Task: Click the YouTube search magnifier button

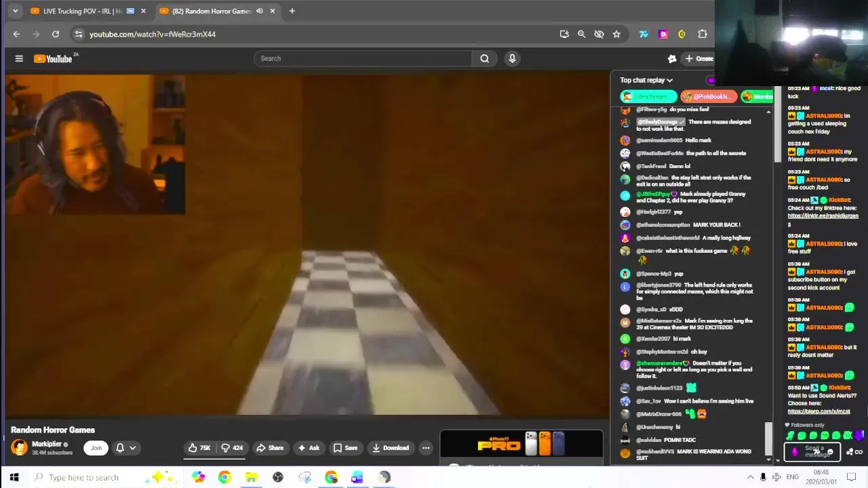Action: [x=484, y=58]
